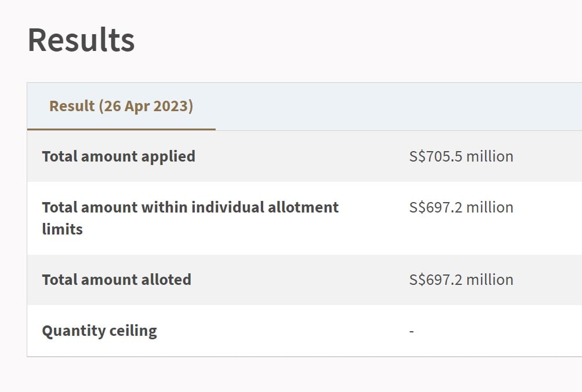The image size is (582, 392).
Task: Click S$697.2 million in alloted row
Action: pos(461,280)
